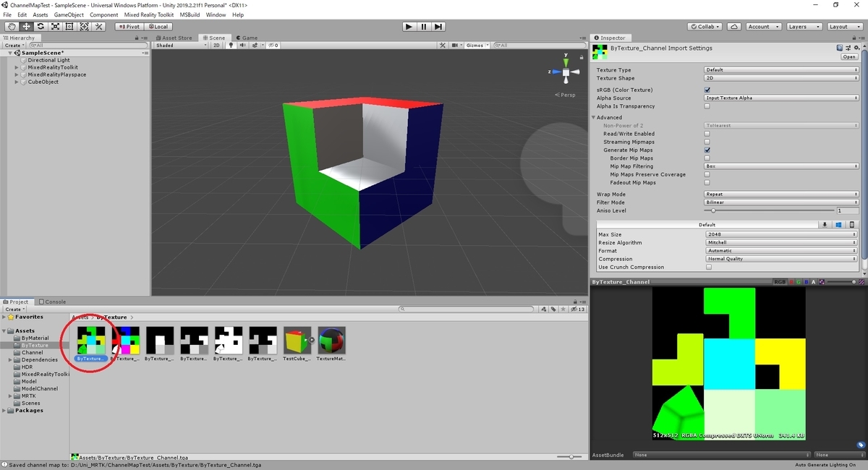868x470 pixels.
Task: Show RGB channels in preview
Action: [780, 282]
